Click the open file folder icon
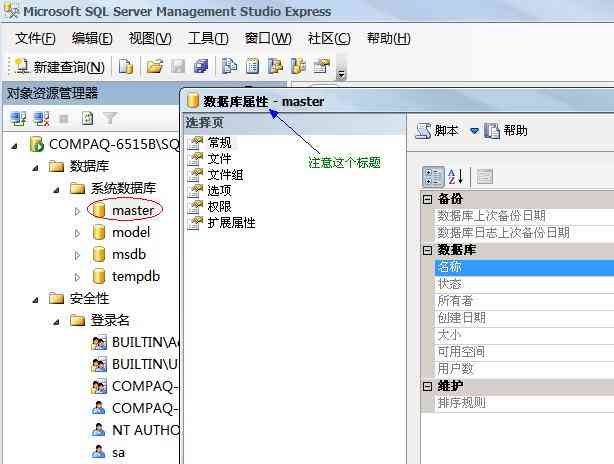The width and height of the screenshot is (614, 464). tap(155, 67)
